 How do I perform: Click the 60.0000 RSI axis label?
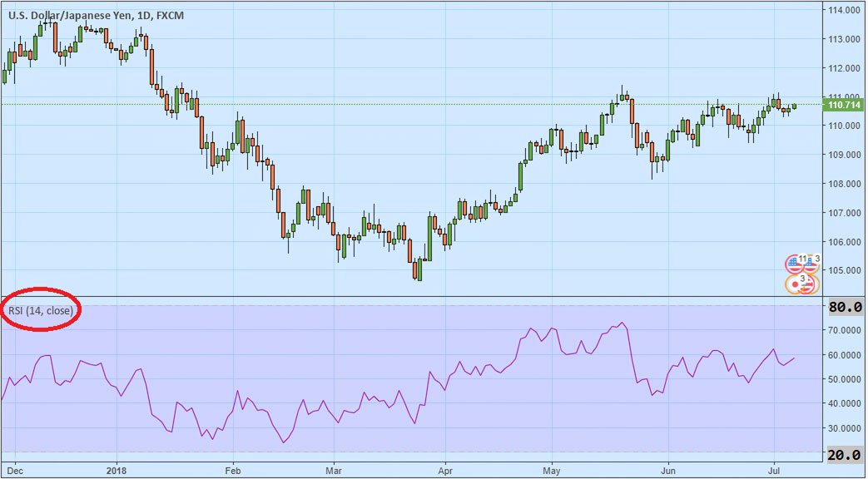coord(846,354)
